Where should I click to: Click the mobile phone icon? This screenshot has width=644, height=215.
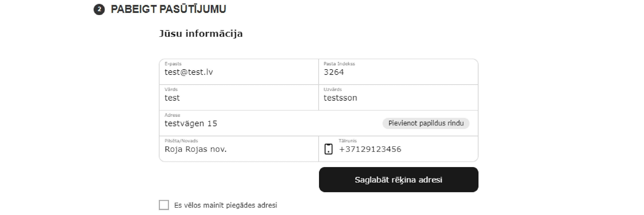coord(328,149)
